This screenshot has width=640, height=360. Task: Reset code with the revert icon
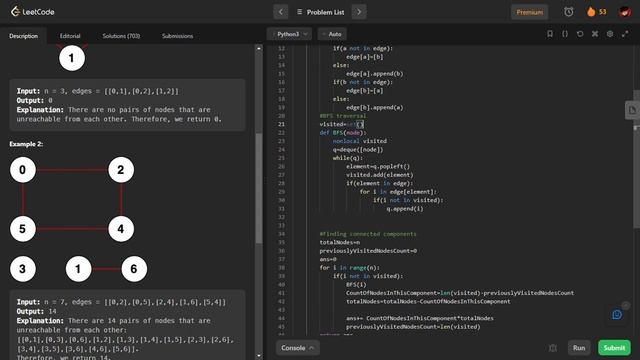pyautogui.click(x=580, y=34)
